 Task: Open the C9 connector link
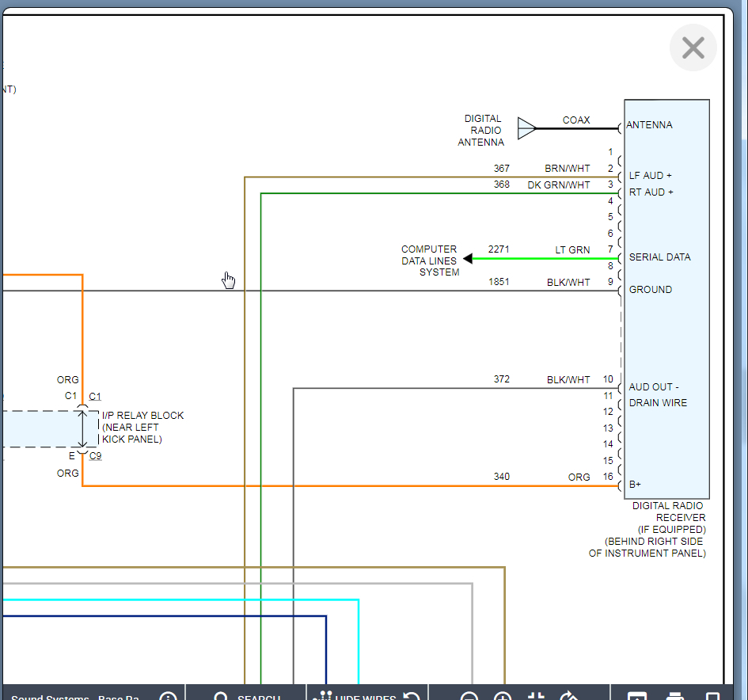(x=95, y=456)
